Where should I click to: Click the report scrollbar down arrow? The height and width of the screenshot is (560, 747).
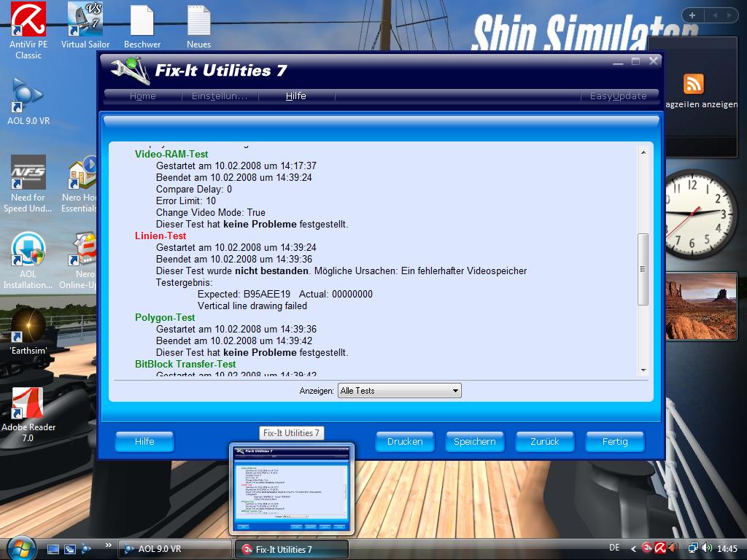coord(643,370)
